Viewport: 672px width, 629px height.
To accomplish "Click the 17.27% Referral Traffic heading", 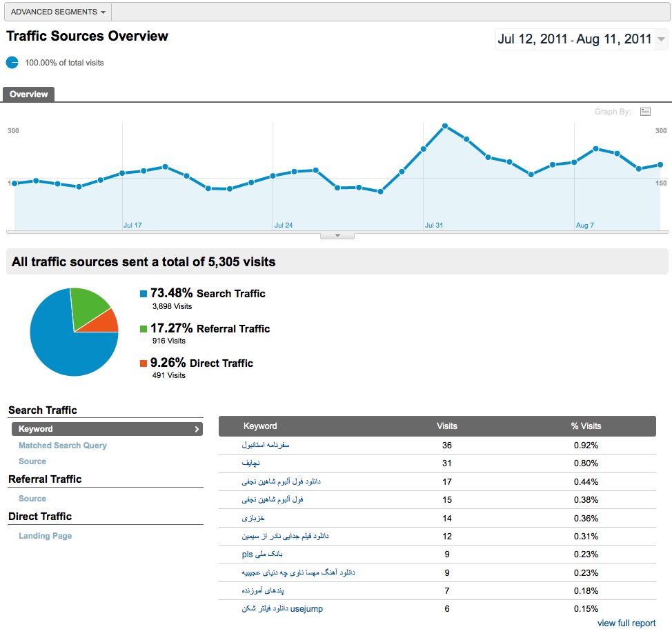I will tap(210, 329).
